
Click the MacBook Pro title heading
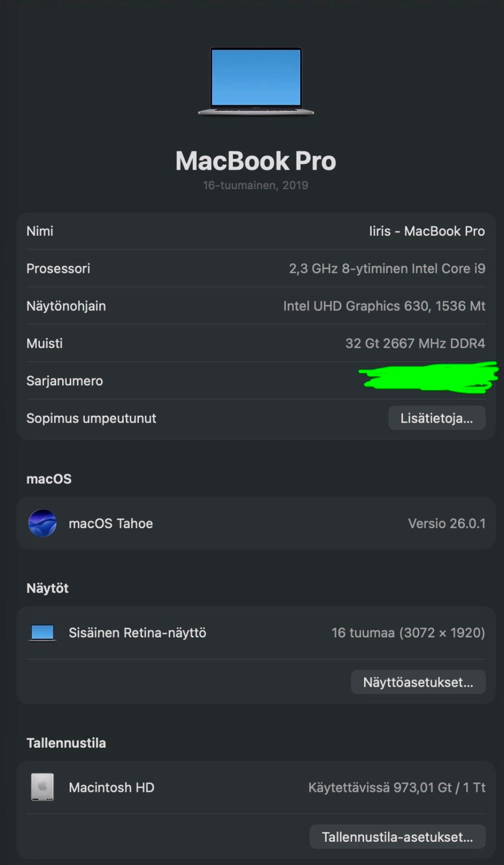coord(256,161)
